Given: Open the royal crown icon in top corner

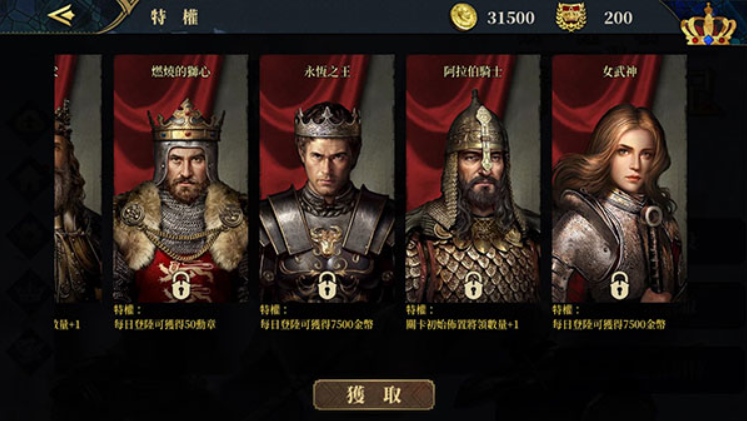Looking at the screenshot, I should click(708, 24).
